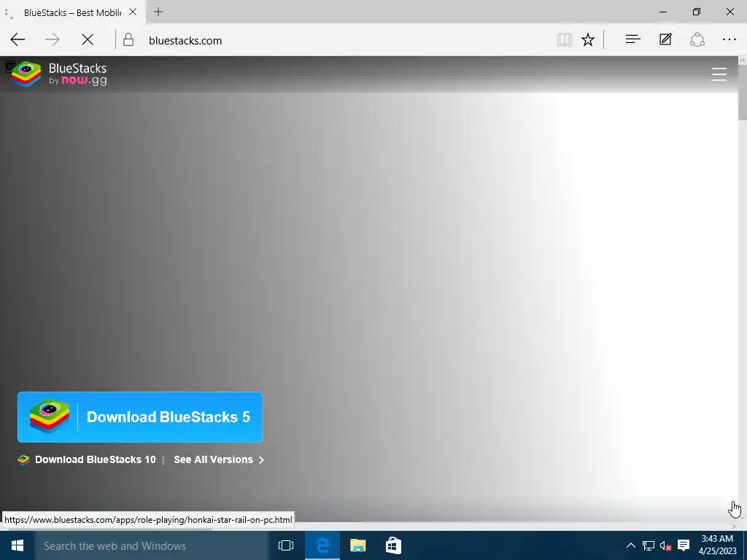The width and height of the screenshot is (747, 560).
Task: Click Download BlueStacks 5 button
Action: point(140,417)
